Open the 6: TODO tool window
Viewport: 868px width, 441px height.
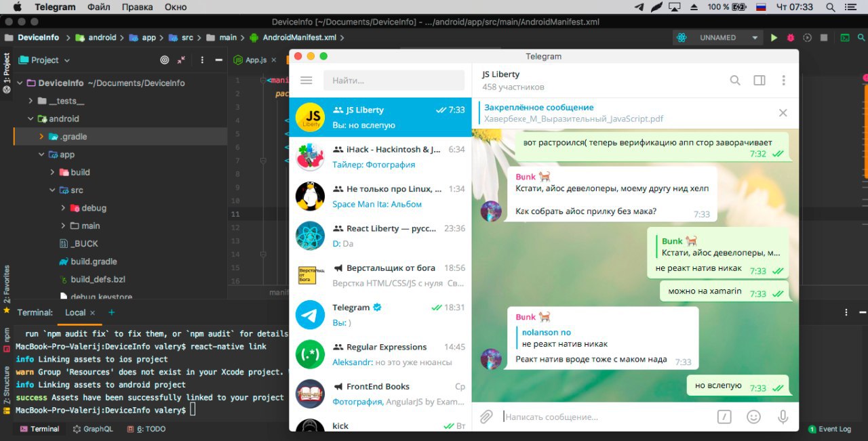click(x=147, y=429)
